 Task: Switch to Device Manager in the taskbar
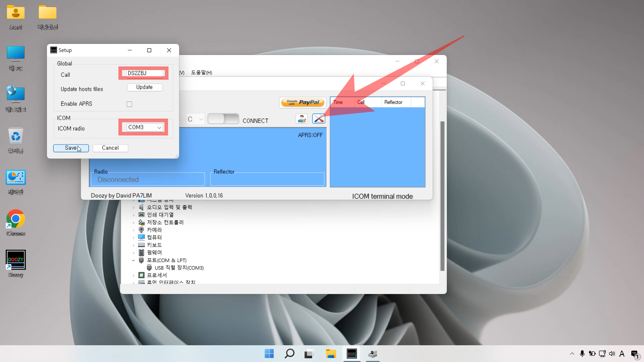click(x=372, y=354)
